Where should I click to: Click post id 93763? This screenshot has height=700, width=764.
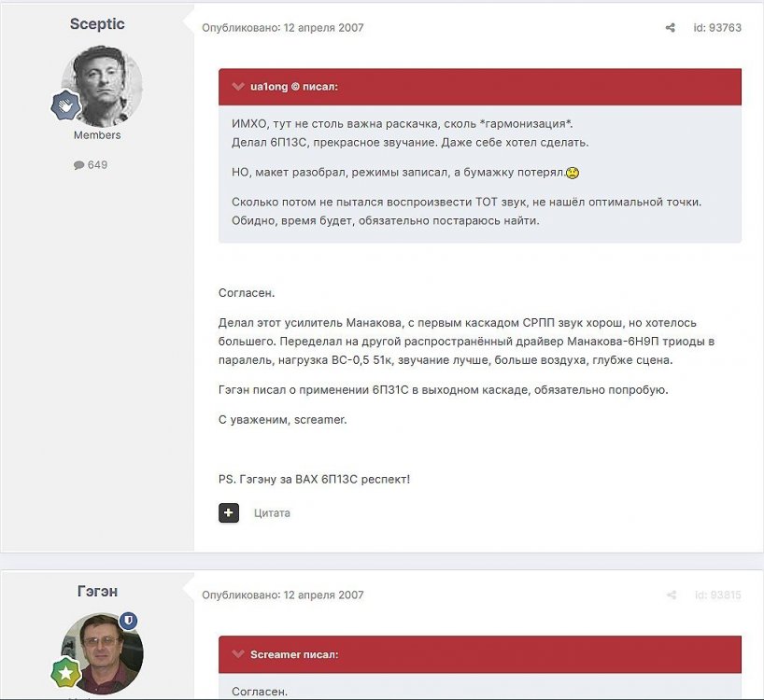pos(717,28)
